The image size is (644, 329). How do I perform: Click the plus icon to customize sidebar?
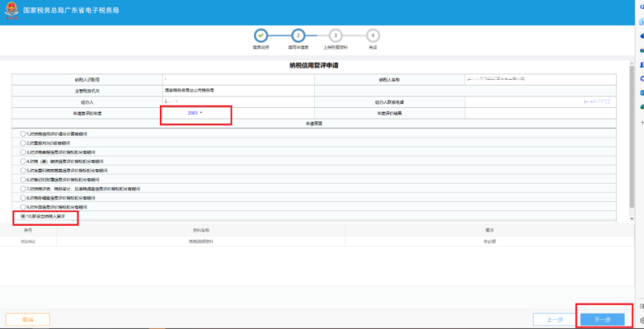pos(641,122)
